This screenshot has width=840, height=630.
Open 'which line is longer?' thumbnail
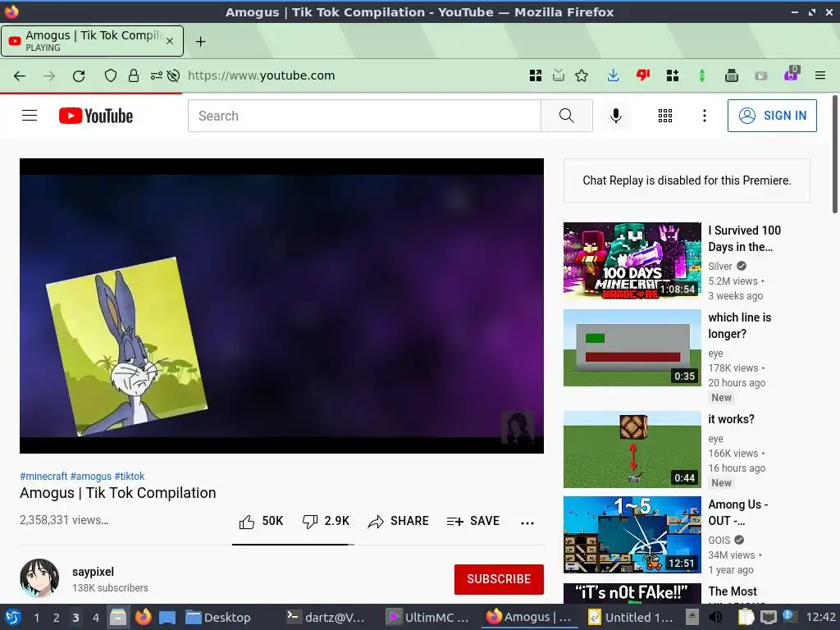tap(632, 348)
